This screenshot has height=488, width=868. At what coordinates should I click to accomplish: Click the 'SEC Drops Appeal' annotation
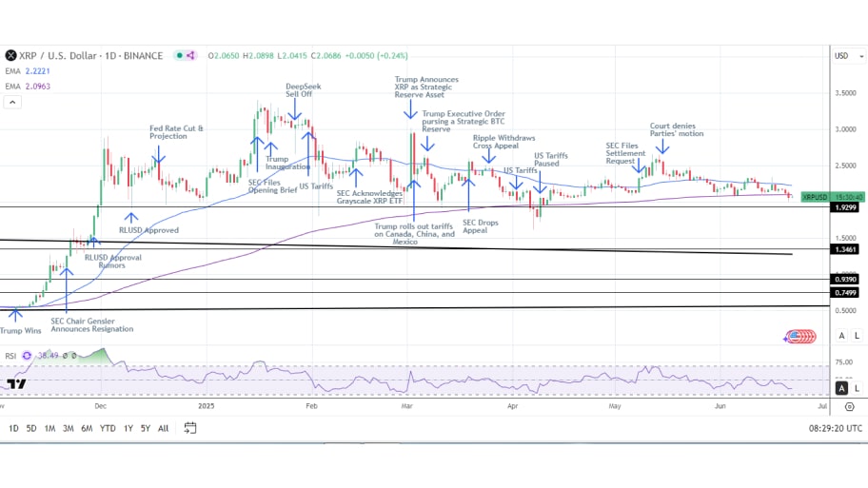pyautogui.click(x=480, y=226)
